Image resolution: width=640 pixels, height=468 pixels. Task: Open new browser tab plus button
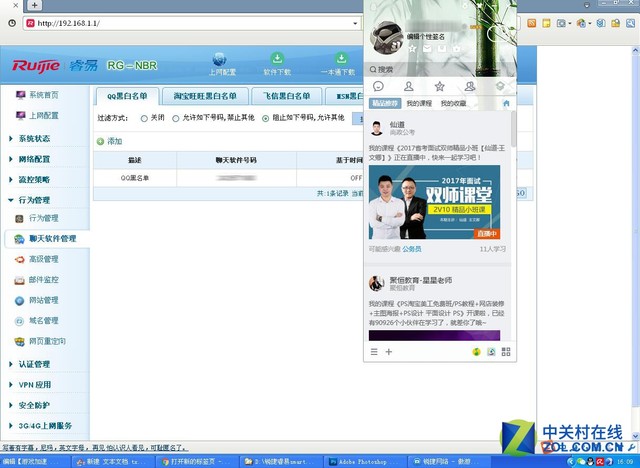[35, 5]
